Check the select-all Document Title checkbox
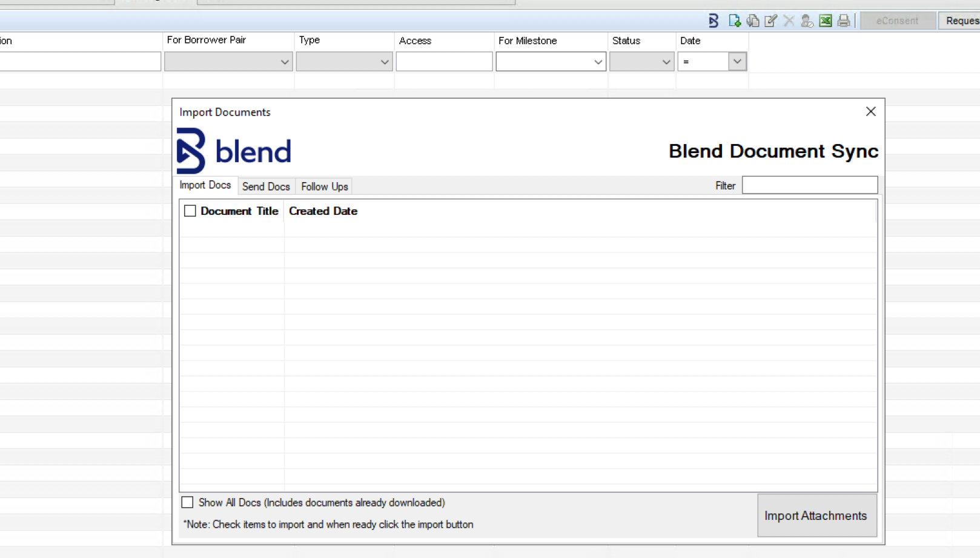Viewport: 980px width, 558px height. (190, 211)
